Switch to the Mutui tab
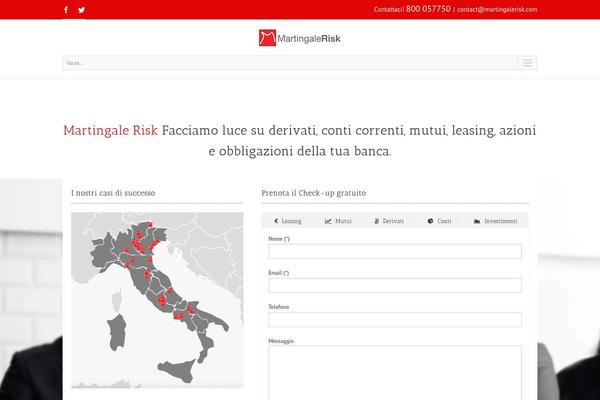This screenshot has width=600, height=400. click(338, 221)
